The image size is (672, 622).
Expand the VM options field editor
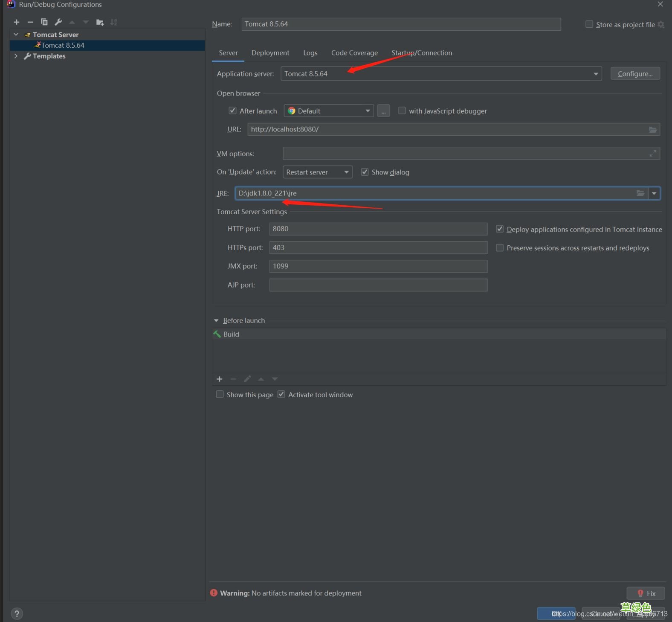pos(653,153)
